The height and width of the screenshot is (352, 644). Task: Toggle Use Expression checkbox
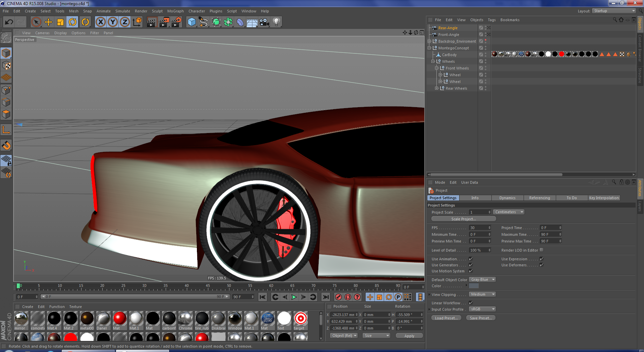click(x=541, y=259)
